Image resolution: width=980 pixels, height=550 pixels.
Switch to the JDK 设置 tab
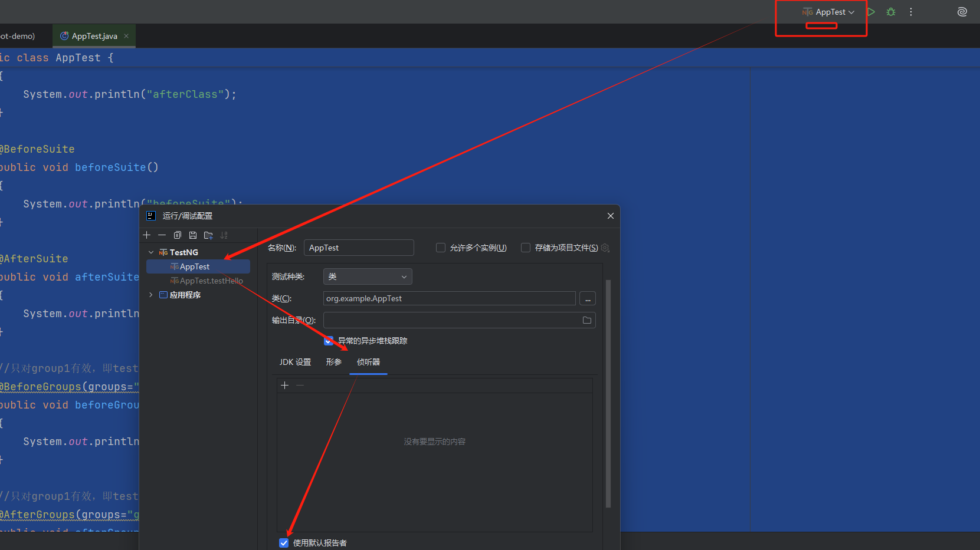pyautogui.click(x=295, y=362)
